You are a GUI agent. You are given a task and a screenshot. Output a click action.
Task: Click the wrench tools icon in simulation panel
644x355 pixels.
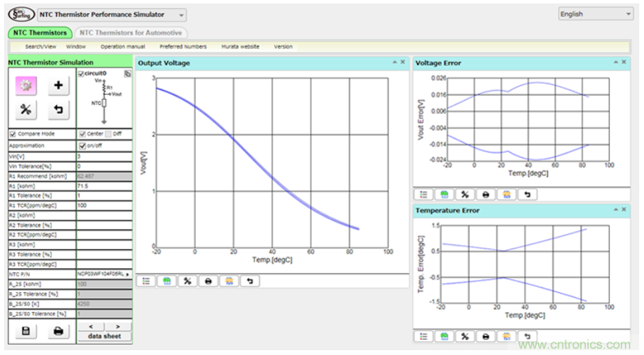25,109
